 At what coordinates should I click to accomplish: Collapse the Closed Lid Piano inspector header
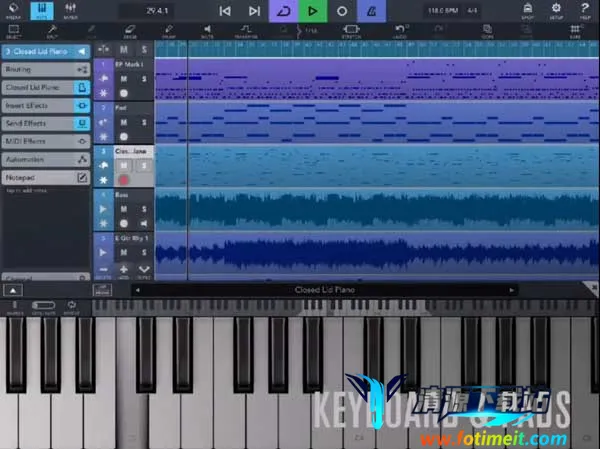click(46, 51)
